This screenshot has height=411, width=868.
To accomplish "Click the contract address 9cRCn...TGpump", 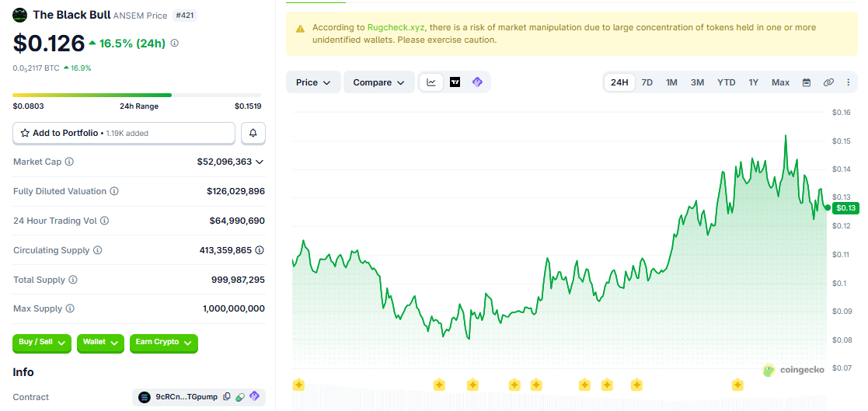I will pos(187,396).
